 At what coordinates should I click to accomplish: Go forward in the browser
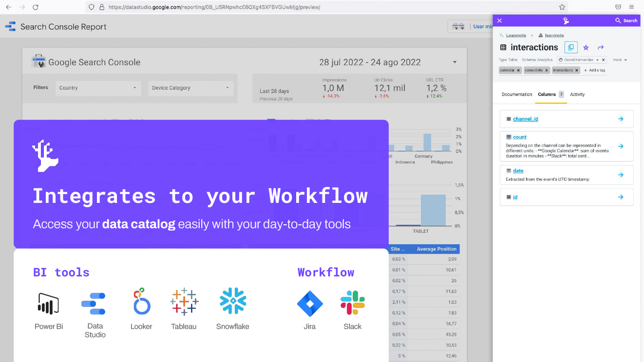point(22,7)
